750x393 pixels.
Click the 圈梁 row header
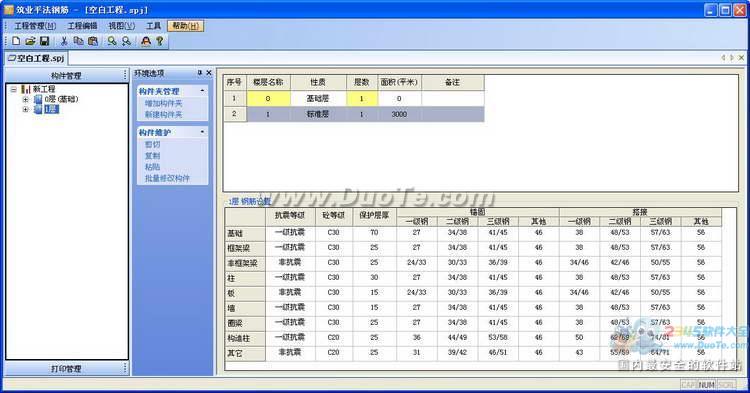pyautogui.click(x=245, y=323)
